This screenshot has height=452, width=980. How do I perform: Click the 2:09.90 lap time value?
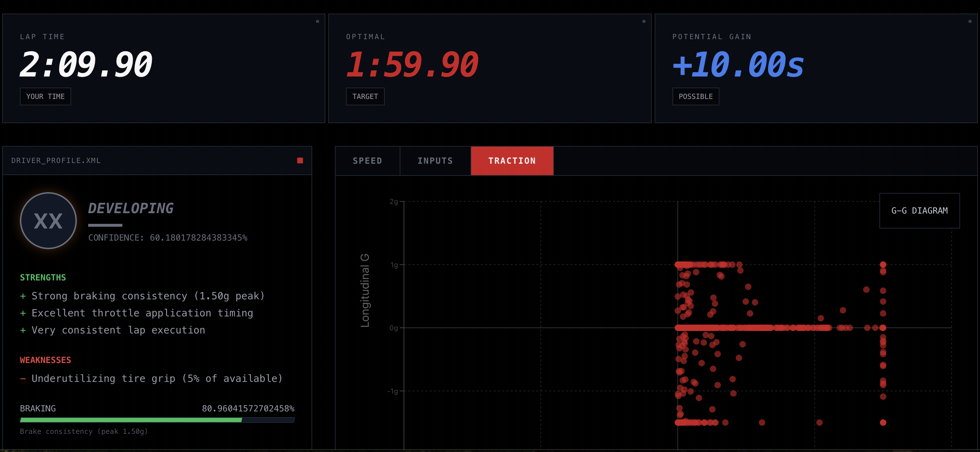click(86, 64)
